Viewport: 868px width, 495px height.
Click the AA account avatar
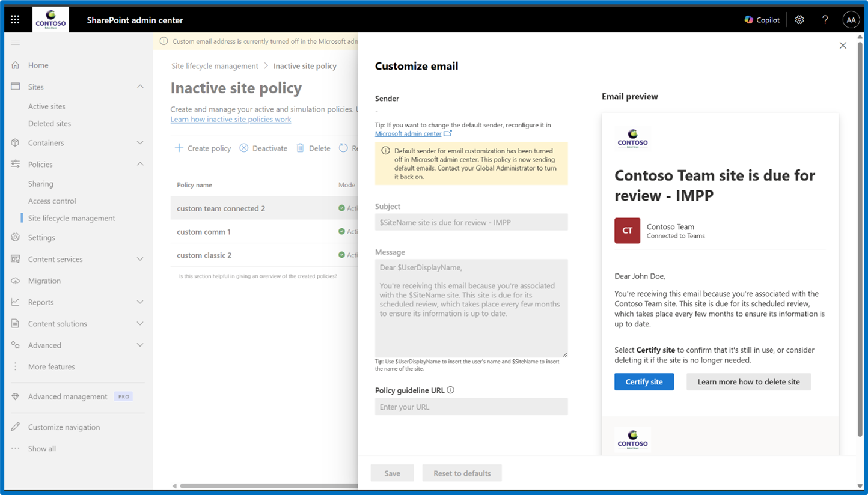(851, 19)
